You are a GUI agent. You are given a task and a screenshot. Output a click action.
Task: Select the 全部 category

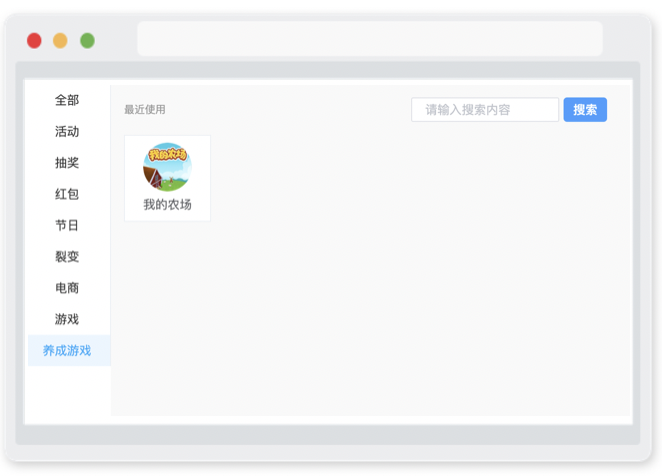pos(67,101)
